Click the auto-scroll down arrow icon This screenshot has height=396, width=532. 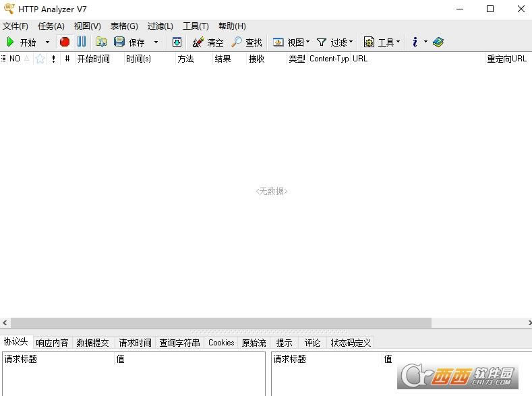pos(177,42)
